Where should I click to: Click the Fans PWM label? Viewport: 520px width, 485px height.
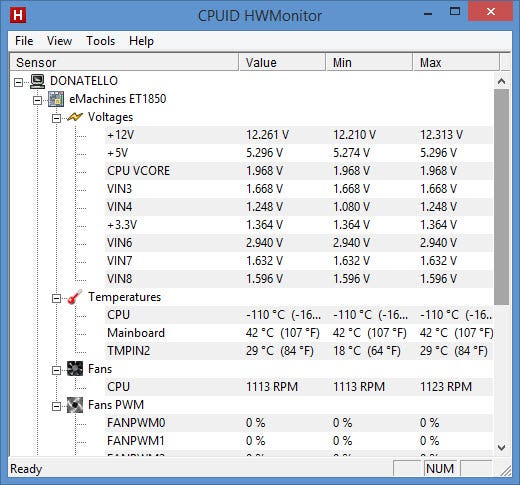[116, 405]
